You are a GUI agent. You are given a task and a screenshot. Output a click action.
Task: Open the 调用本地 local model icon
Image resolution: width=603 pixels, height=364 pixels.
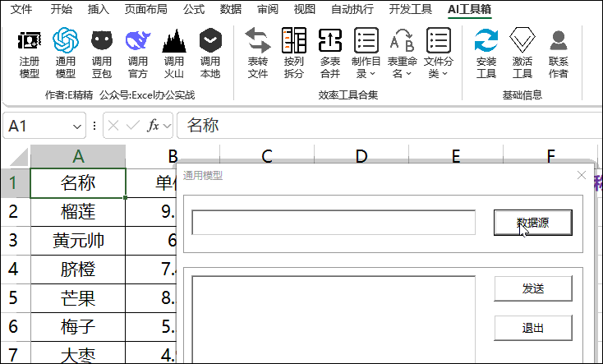click(210, 53)
